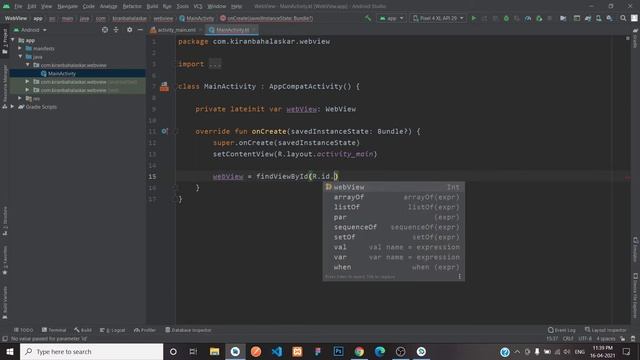Expand Gradle Scripts node

point(13,107)
